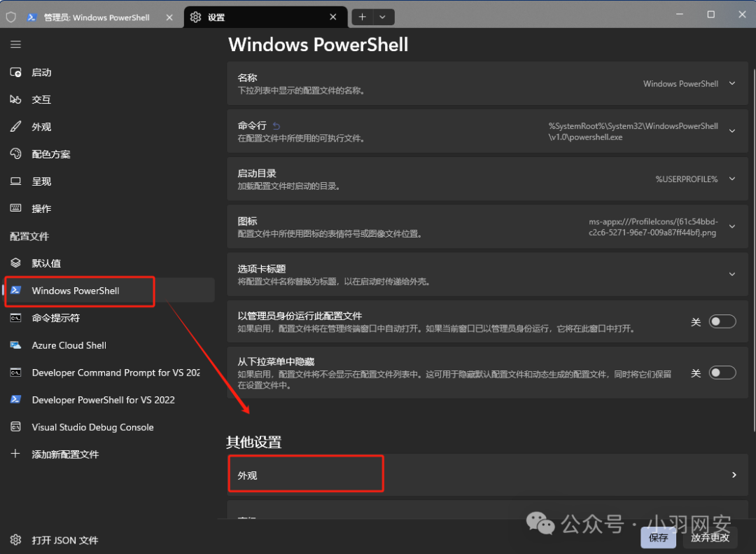Click the 外观 brush icon in sidebar

point(15,127)
